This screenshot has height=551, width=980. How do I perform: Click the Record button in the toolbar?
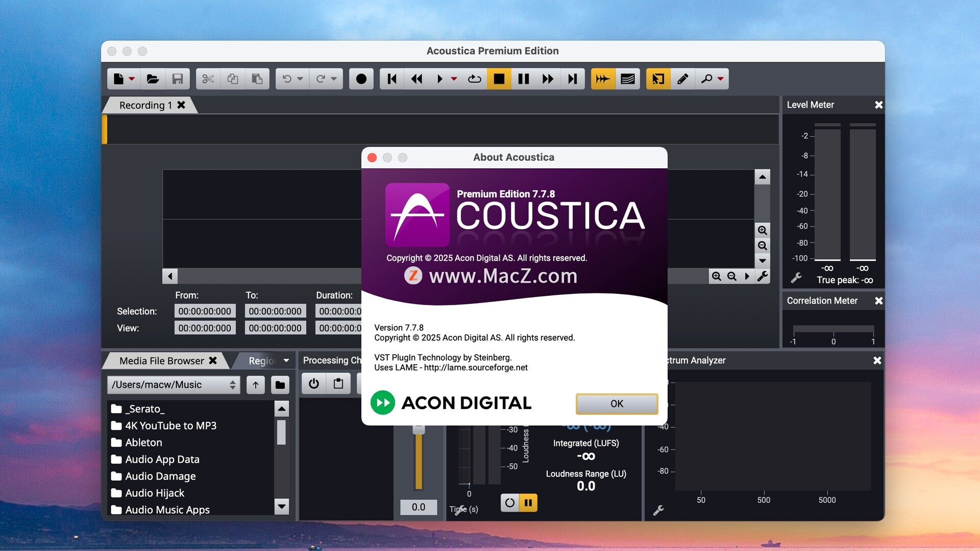pos(361,79)
